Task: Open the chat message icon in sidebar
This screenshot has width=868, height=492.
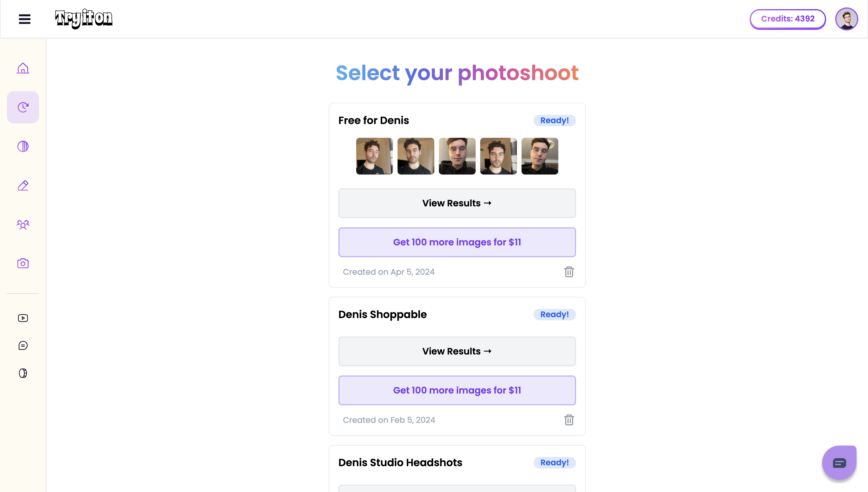Action: (23, 345)
